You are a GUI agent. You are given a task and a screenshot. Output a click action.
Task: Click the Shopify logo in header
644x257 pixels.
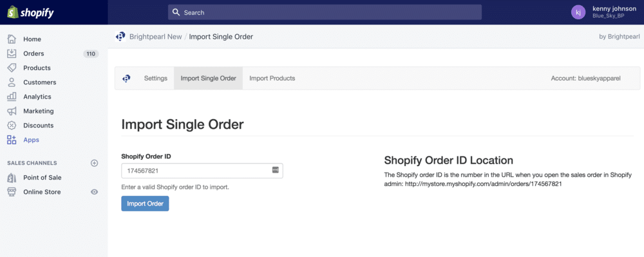[30, 12]
